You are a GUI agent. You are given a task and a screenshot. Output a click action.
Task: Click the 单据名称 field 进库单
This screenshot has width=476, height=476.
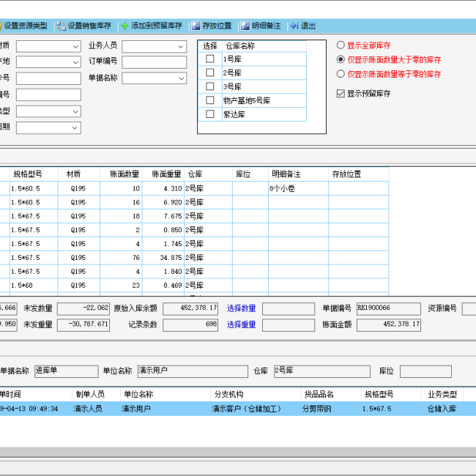tap(67, 371)
